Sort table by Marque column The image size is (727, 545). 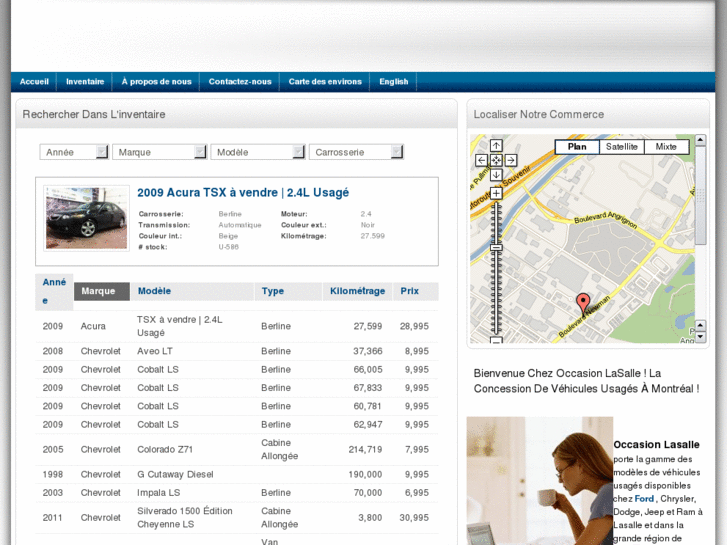click(x=102, y=291)
